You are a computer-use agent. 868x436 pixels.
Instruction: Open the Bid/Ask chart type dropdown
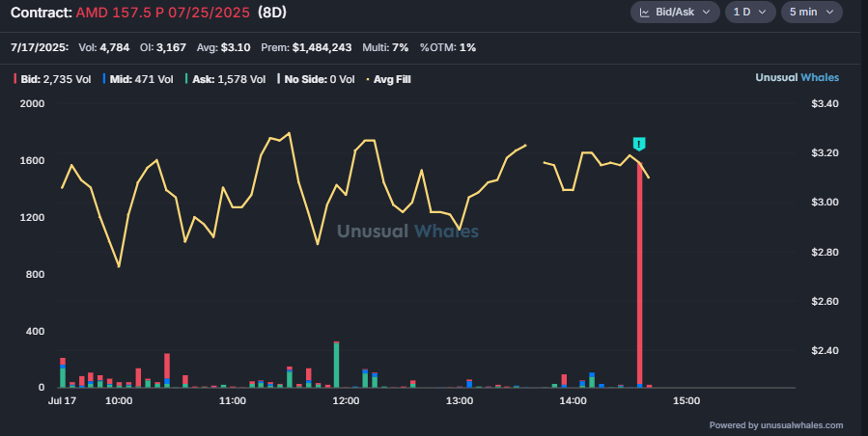(675, 13)
